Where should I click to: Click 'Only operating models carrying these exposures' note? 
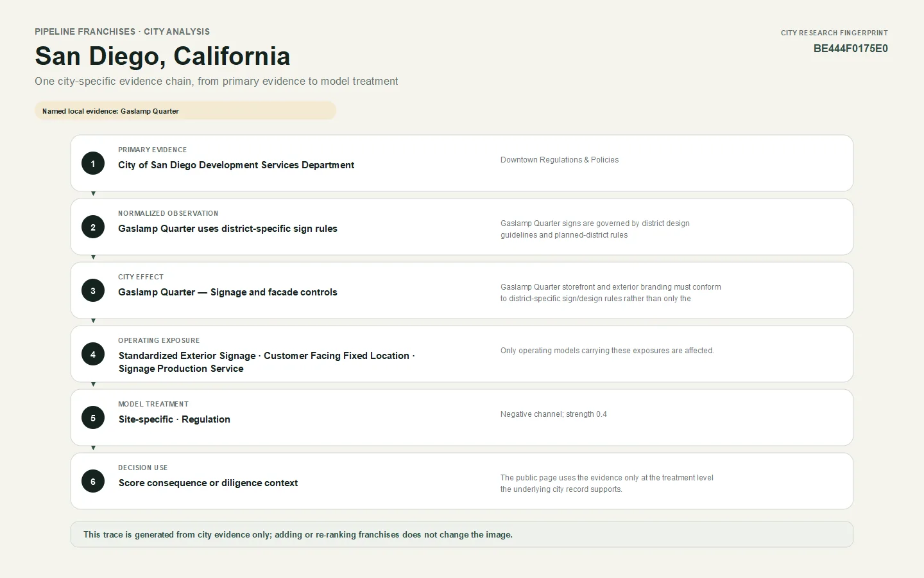[607, 351]
